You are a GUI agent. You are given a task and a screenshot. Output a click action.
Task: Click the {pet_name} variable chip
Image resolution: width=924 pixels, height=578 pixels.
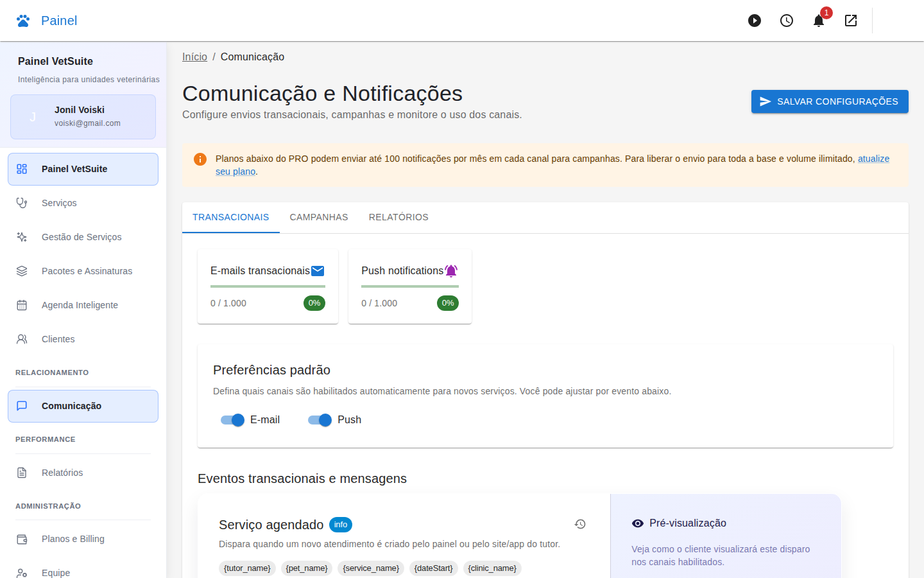tap(307, 568)
